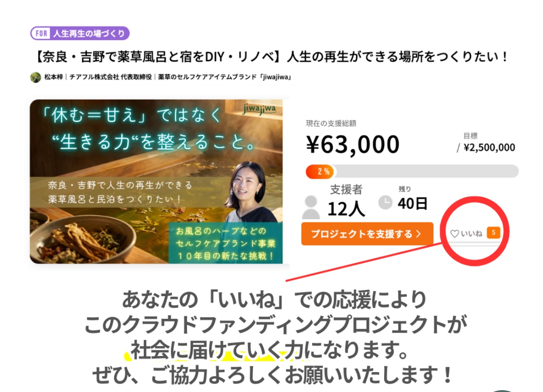The width and height of the screenshot is (543, 392).
Task: Click the ¥2,500,000 goal amount
Action: pos(489,147)
